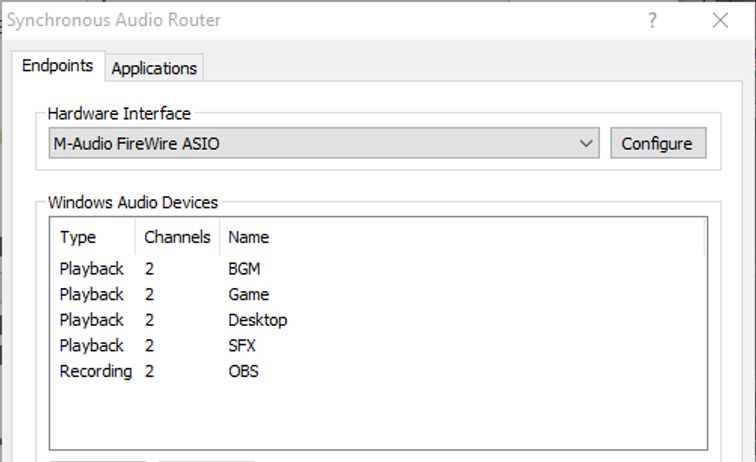The height and width of the screenshot is (462, 756).
Task: Click the divider between Channels and Name headers
Action: pyautogui.click(x=219, y=237)
